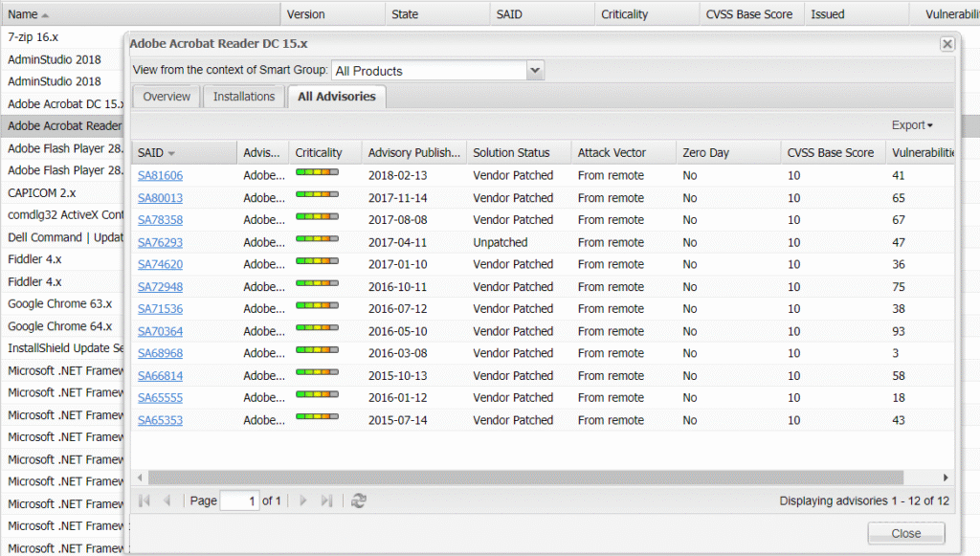Select CAPICOM 2.x in the product list
980x556 pixels.
[42, 192]
